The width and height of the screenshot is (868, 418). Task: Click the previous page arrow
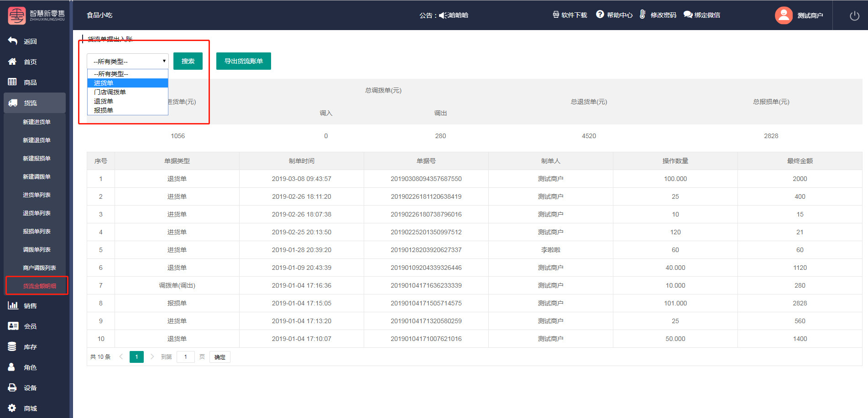121,357
